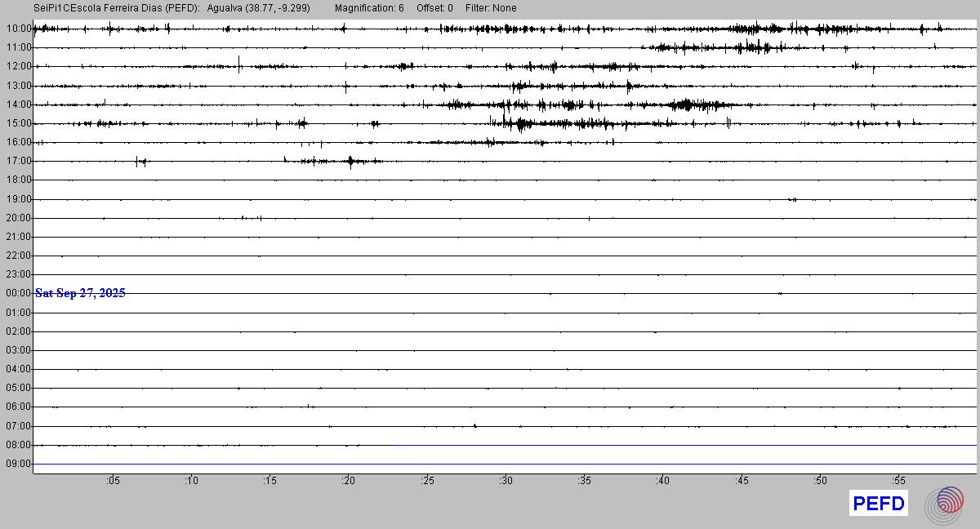980x529 pixels.
Task: Click the Agualva coordinates text in header
Action: (x=259, y=8)
